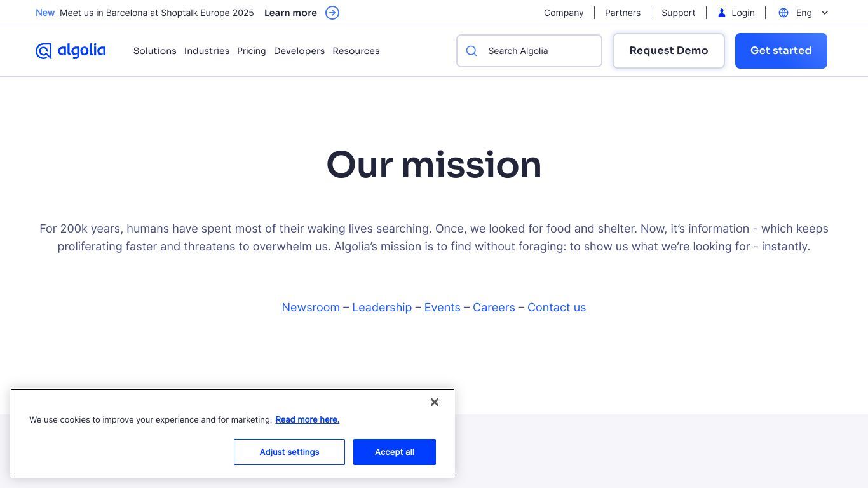Click the Login user icon

coord(722,13)
